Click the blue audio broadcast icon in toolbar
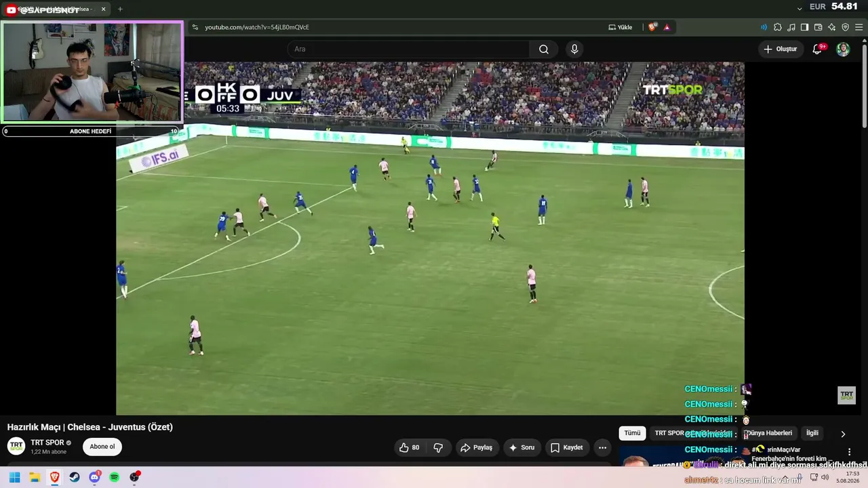The image size is (868, 488). [x=764, y=27]
